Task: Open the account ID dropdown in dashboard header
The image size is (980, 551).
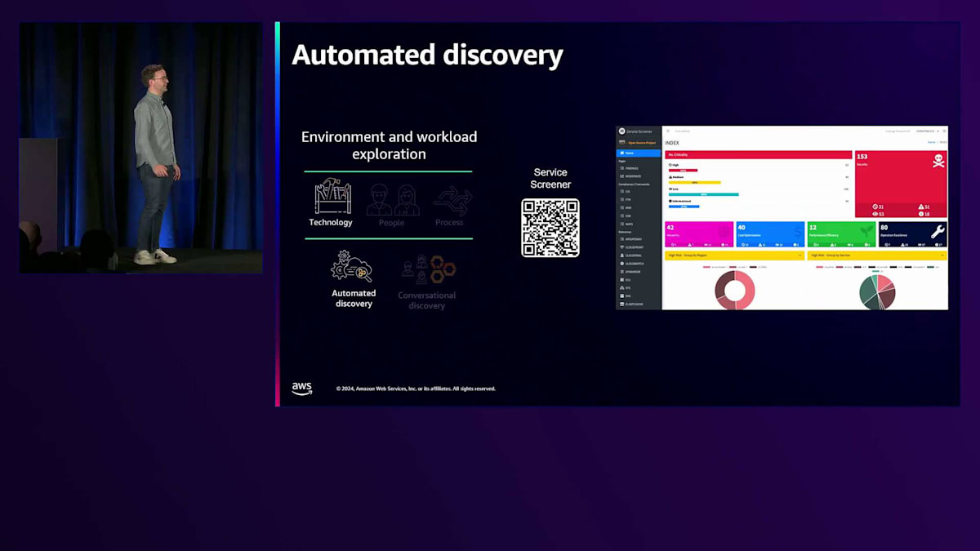Action: 928,131
